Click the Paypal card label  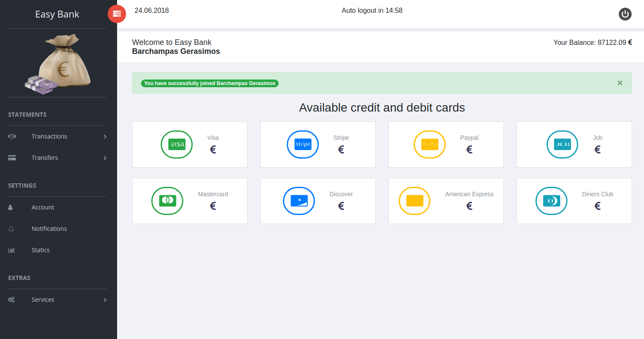point(469,138)
